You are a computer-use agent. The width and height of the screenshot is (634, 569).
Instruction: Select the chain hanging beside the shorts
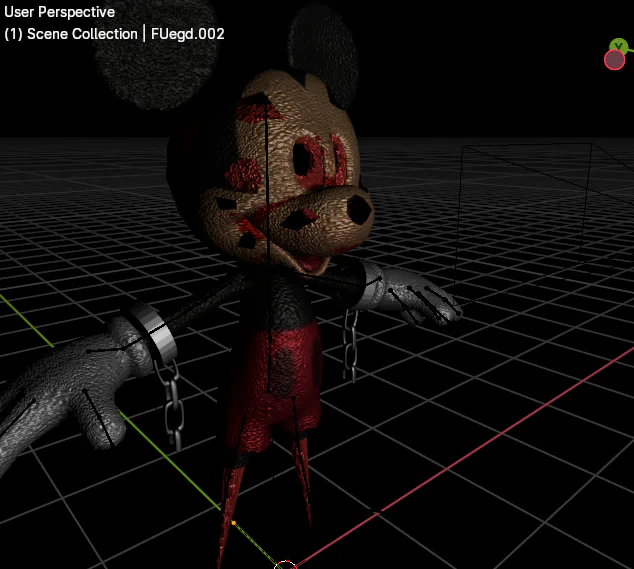[350, 346]
